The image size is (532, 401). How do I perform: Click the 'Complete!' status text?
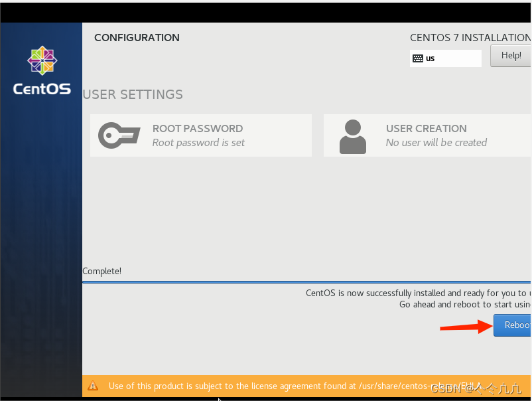click(x=101, y=271)
